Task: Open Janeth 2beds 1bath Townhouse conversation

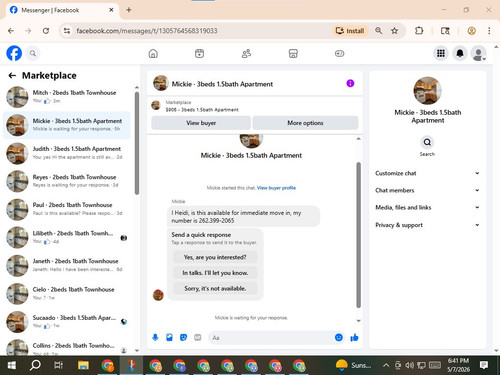Action: pyautogui.click(x=67, y=265)
